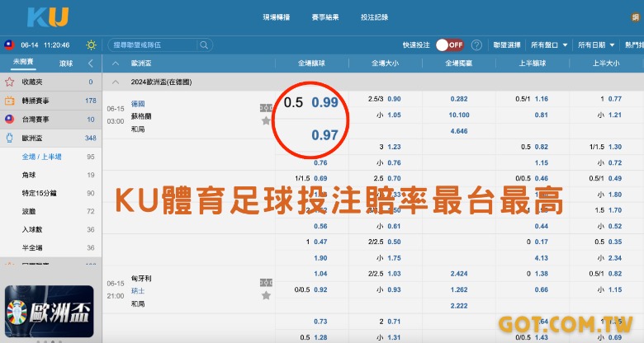Screen dimensions: 644x343
Task: Switch to the 未開賽 tab
Action: [x=23, y=62]
